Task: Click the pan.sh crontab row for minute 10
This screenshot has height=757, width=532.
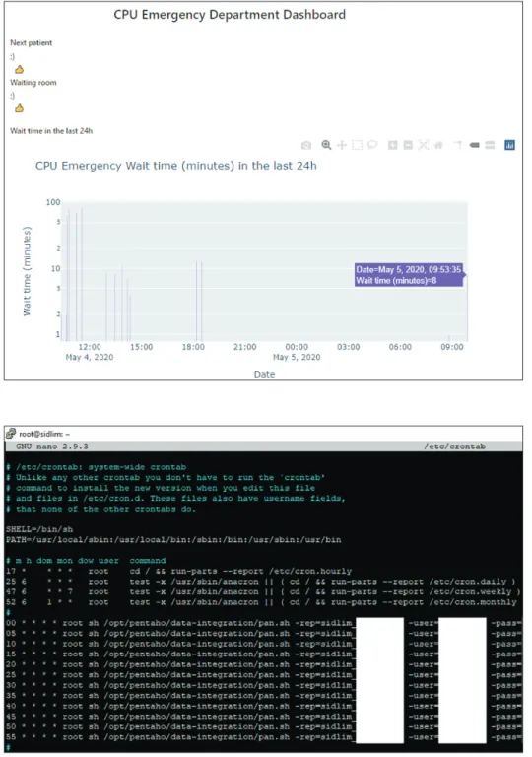Action: [264, 644]
